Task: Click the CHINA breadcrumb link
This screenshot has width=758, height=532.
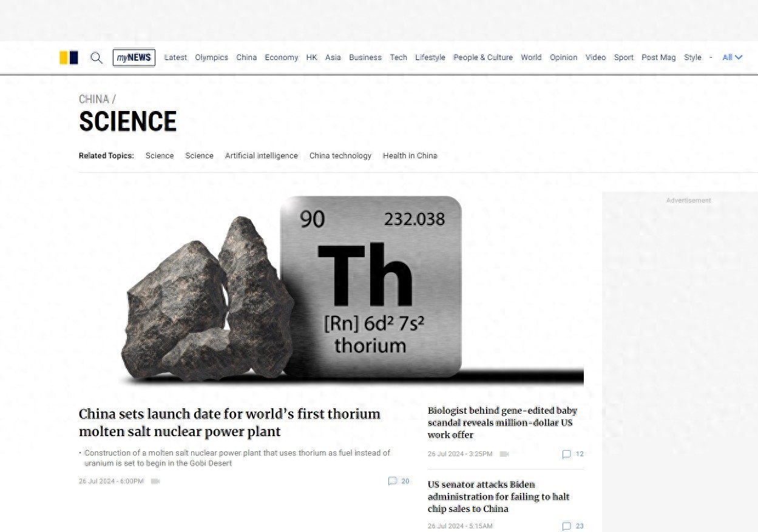Action: coord(94,99)
